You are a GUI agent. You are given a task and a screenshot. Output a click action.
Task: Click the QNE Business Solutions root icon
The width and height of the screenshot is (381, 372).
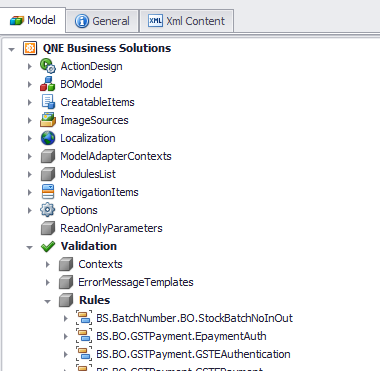(30, 48)
